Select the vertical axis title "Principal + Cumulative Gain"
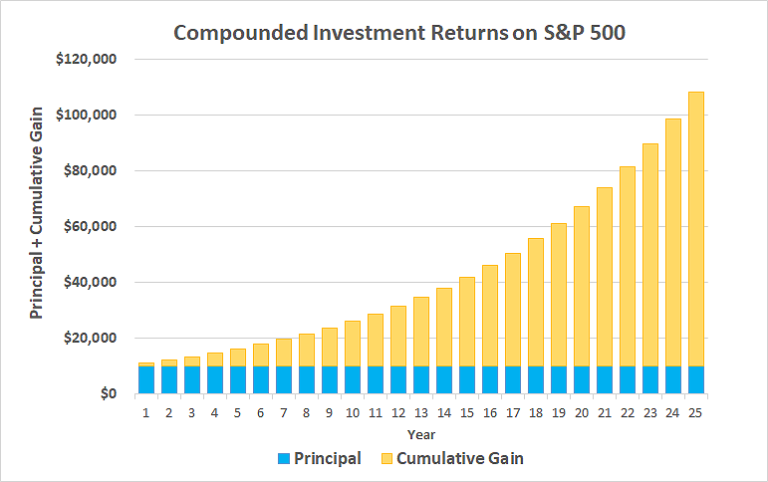768x482 pixels. click(x=36, y=227)
